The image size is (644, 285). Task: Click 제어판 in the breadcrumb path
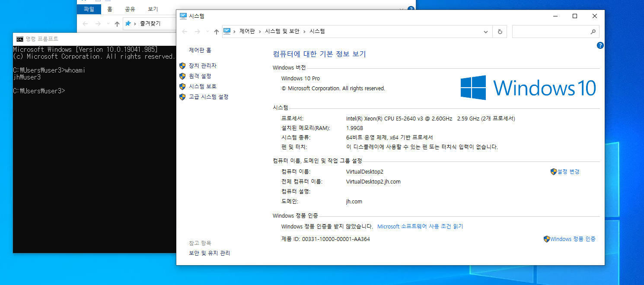coord(247,31)
